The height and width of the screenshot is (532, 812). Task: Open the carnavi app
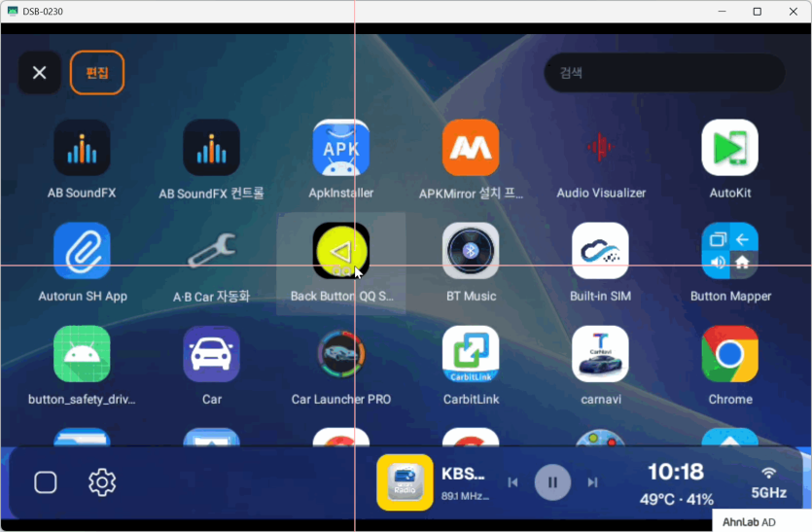(600, 354)
